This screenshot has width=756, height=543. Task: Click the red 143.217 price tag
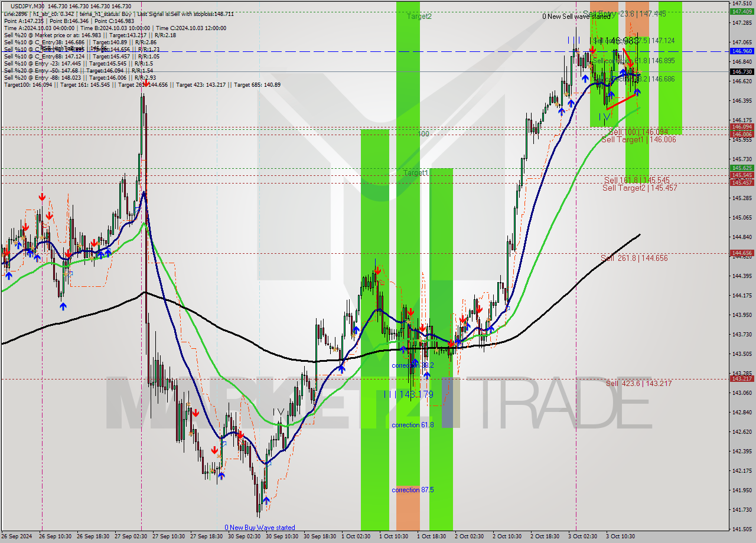click(x=742, y=379)
